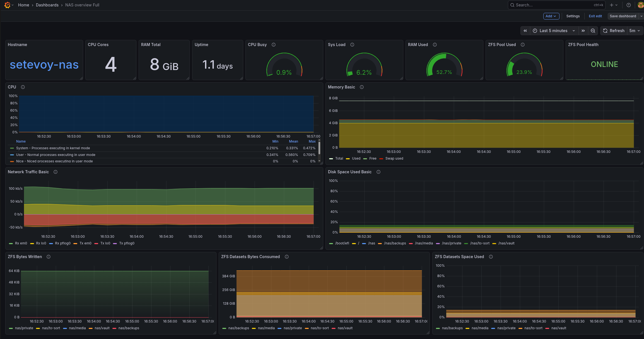Go to Home in the breadcrumb
This screenshot has width=644, height=339.
(x=24, y=5)
